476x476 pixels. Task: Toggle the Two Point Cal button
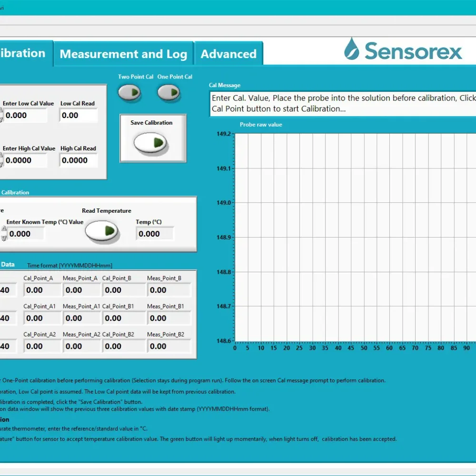pos(129,92)
